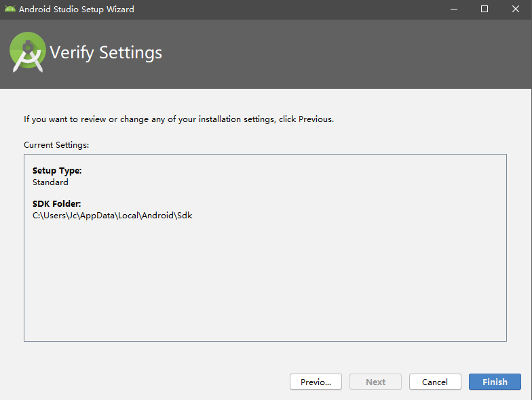Click the SDK path C:\Users\Jc\AppData\Local\Android\Sdk

pos(113,216)
